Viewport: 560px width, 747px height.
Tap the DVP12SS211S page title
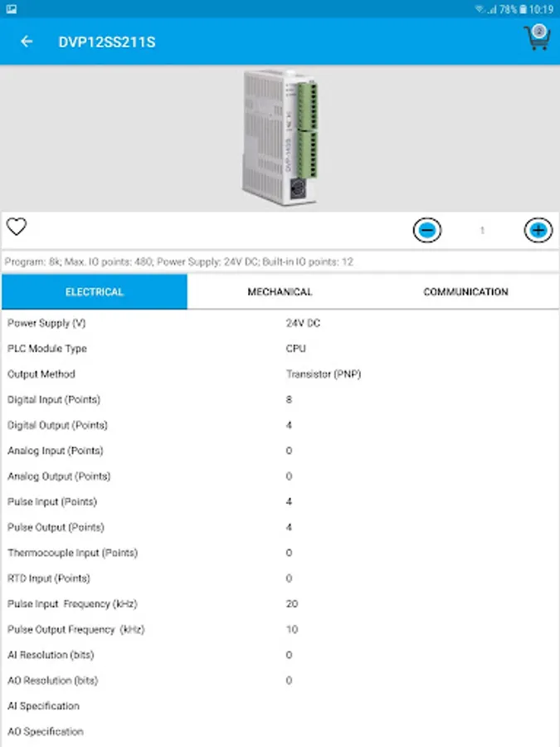(x=107, y=42)
